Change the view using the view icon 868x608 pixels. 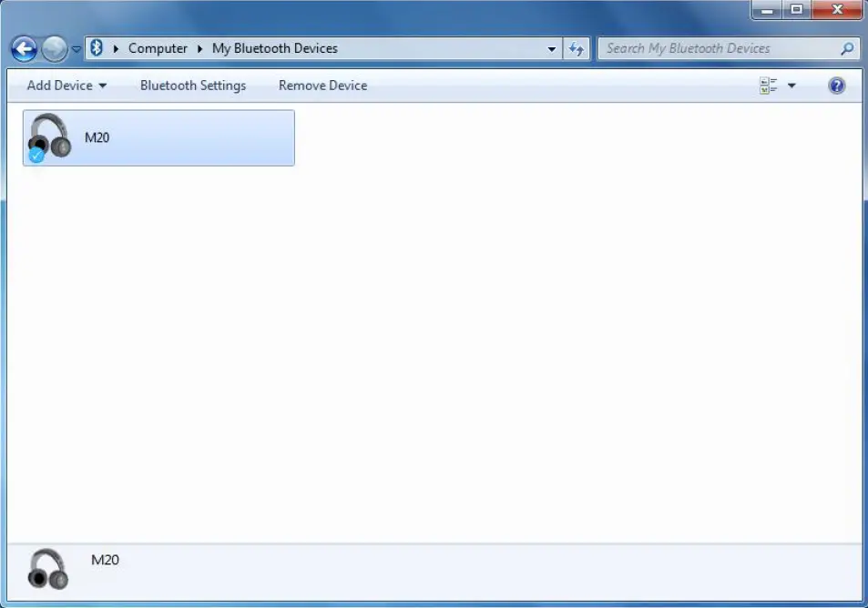pos(769,86)
